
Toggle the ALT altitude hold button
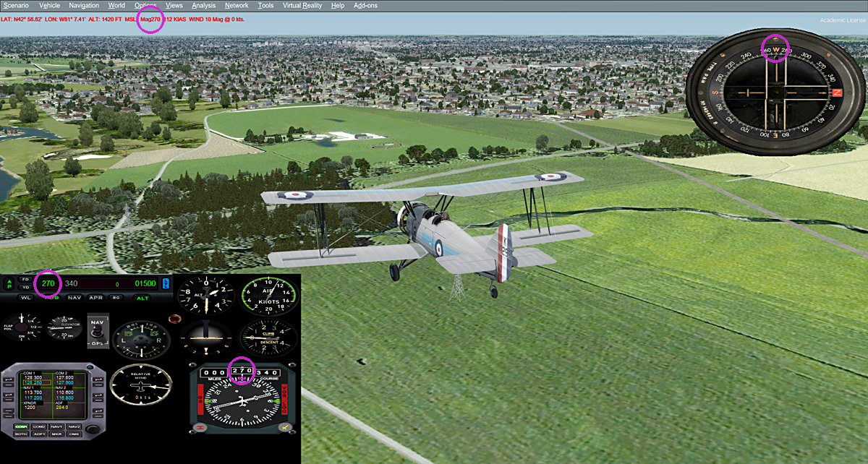(142, 298)
